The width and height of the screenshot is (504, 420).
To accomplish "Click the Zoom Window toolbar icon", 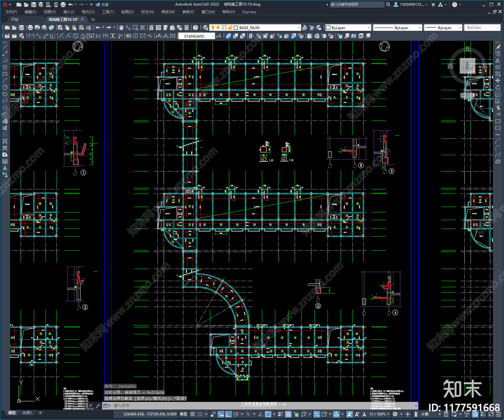I will 135,28.
